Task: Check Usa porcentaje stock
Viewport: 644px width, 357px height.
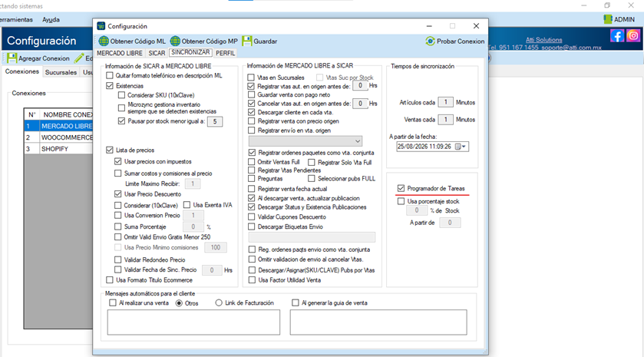Action: tap(401, 201)
